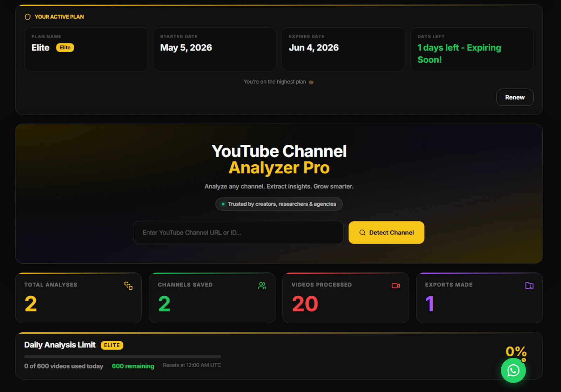Click the 1 days left - Expiring Soon! text
Viewport: 561px width, 392px height.
pyautogui.click(x=459, y=54)
